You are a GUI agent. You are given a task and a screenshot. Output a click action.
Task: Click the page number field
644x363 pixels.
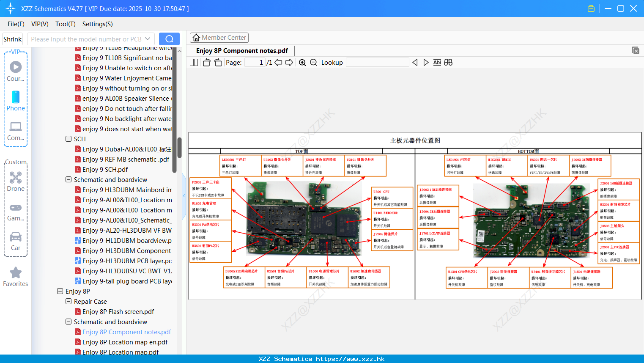pos(255,62)
